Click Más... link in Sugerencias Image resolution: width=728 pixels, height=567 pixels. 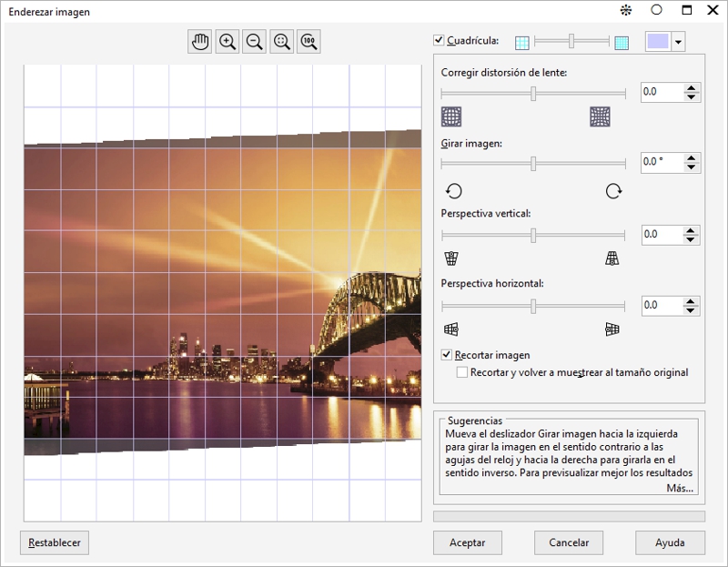point(679,488)
